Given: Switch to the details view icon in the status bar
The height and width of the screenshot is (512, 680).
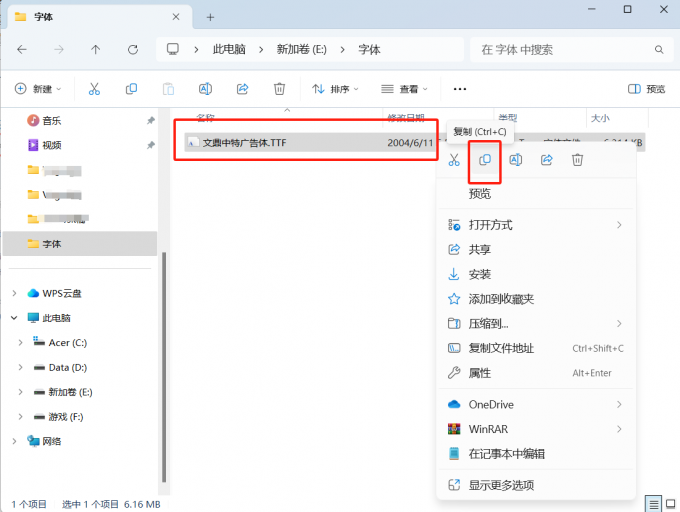Looking at the screenshot, I should [653, 504].
